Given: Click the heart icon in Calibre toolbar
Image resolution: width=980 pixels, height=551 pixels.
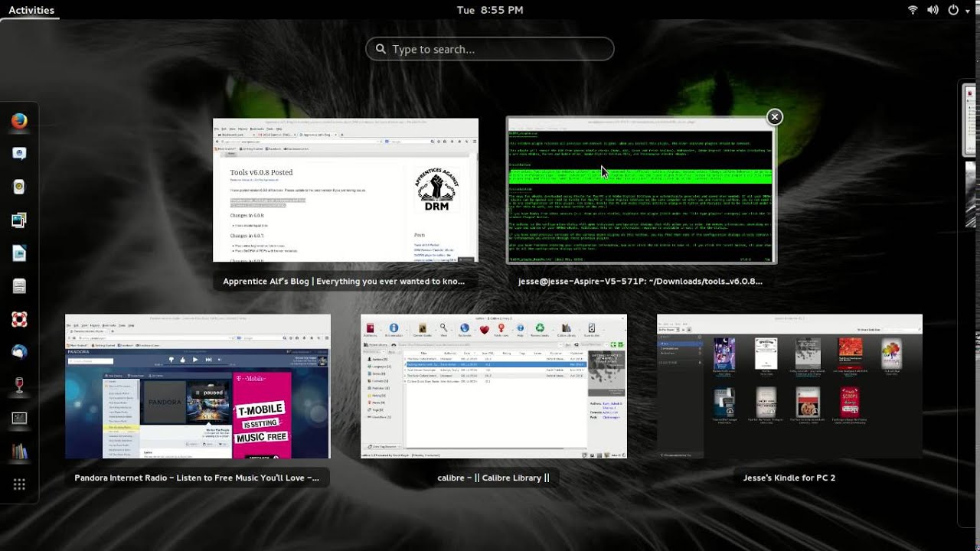Looking at the screenshot, I should pyautogui.click(x=484, y=329).
